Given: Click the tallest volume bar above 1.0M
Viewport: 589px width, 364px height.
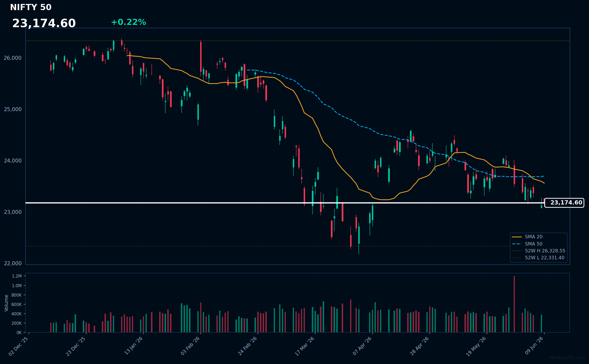Looking at the screenshot, I should (x=514, y=304).
